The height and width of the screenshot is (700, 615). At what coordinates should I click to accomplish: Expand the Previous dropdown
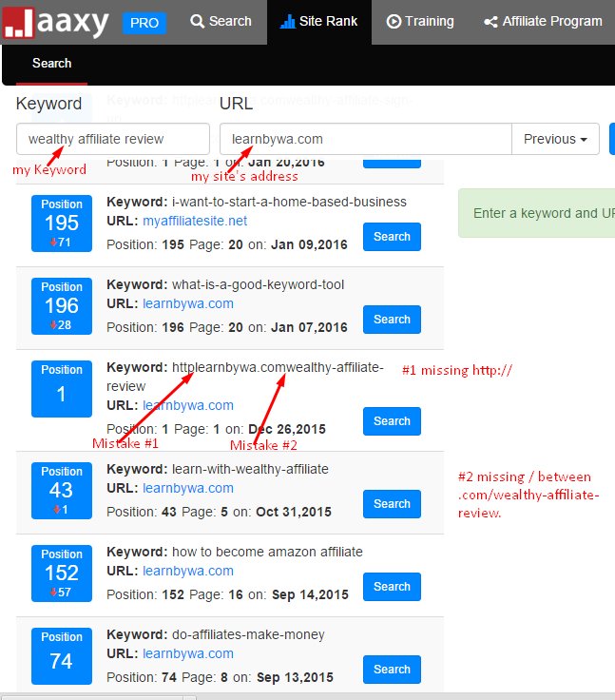click(555, 139)
